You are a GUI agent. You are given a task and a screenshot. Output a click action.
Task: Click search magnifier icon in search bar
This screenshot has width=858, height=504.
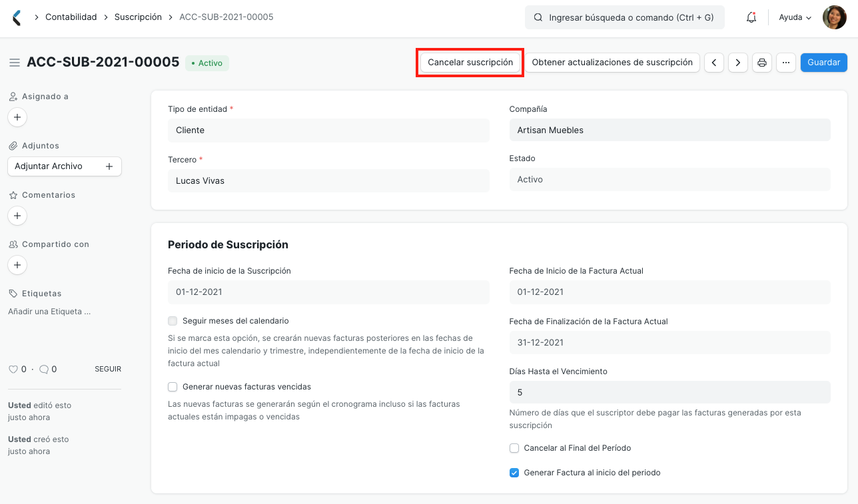[x=538, y=18]
